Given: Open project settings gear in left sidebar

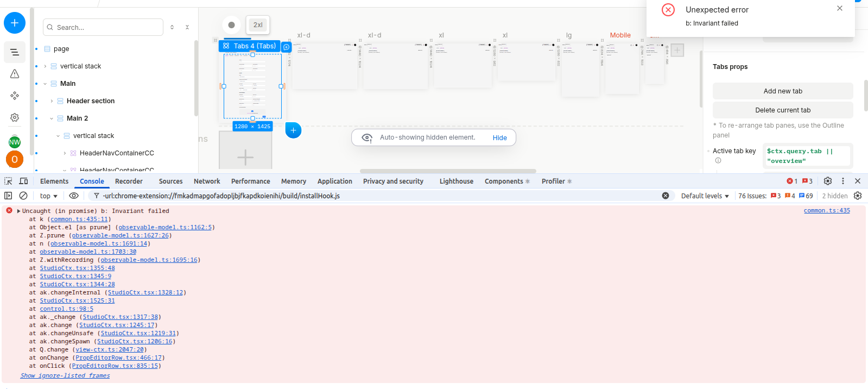Looking at the screenshot, I should 15,117.
